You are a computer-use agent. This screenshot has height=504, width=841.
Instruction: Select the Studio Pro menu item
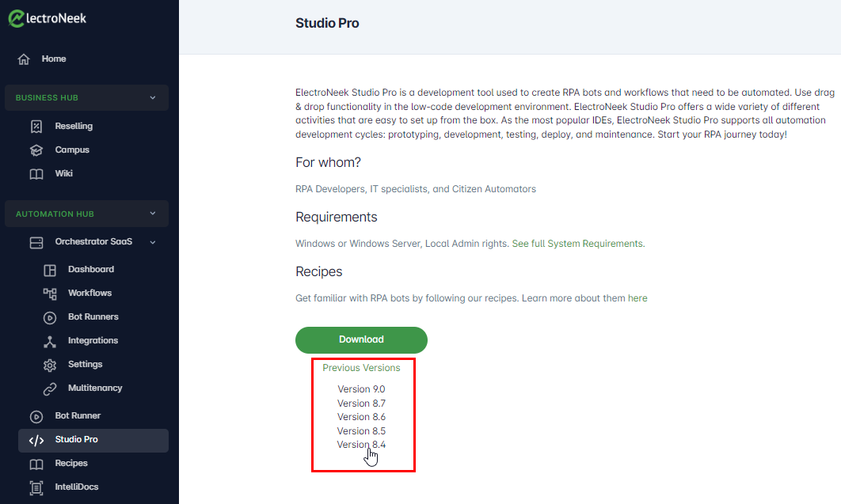pyautogui.click(x=93, y=440)
